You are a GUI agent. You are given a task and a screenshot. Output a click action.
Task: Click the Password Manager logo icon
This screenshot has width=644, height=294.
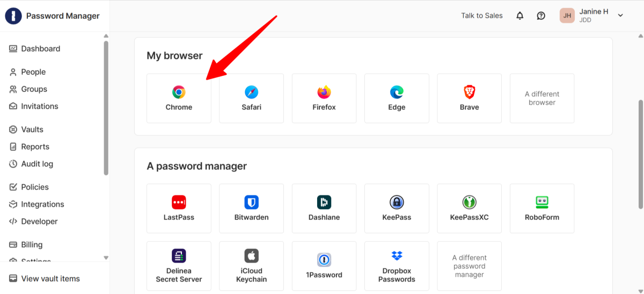click(13, 16)
